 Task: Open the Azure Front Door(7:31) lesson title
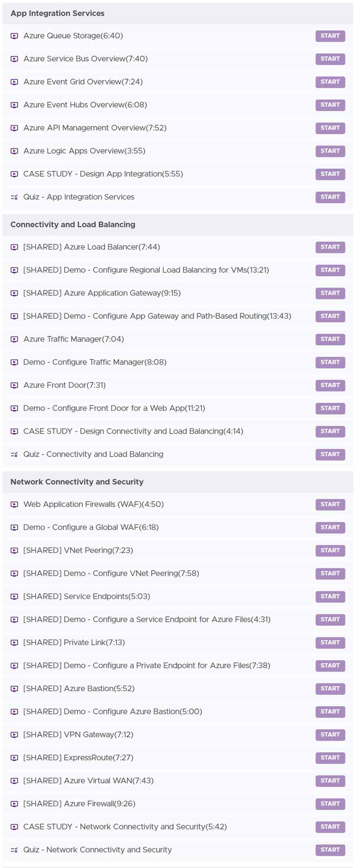click(x=64, y=385)
